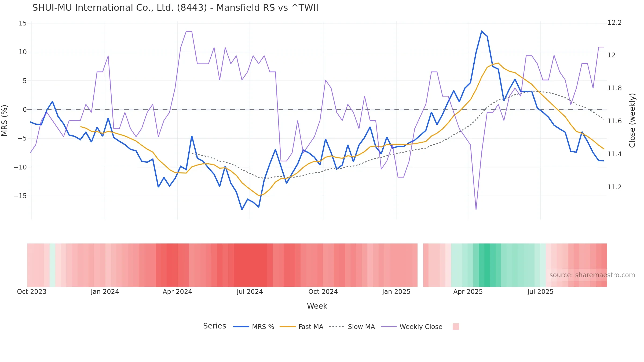This screenshot has width=644, height=362.
Task: Click the Jan 2025 axis label
Action: [x=396, y=291]
